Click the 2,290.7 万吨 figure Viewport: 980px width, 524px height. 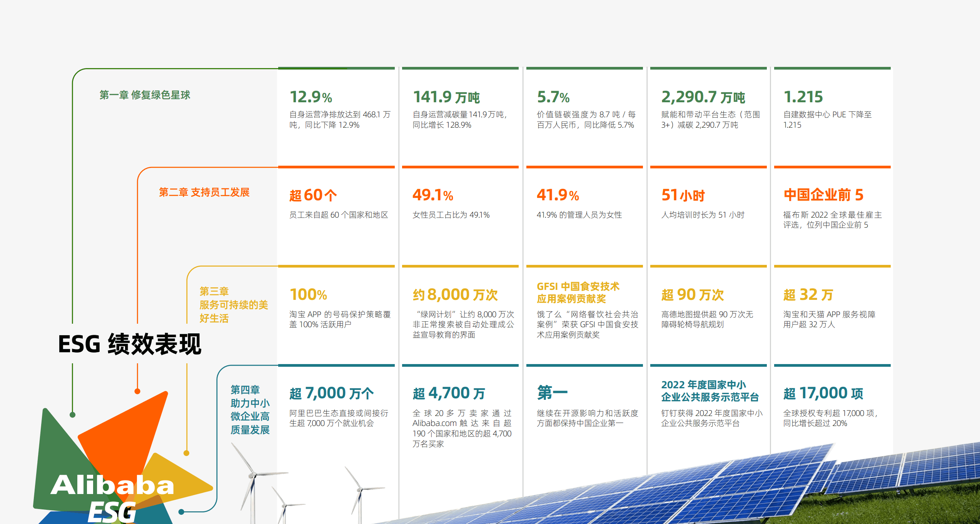(x=703, y=97)
